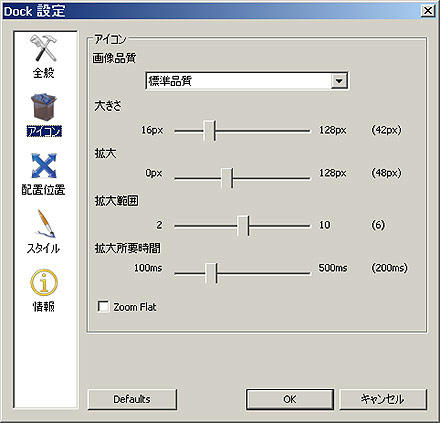Screen dimensions: 440x423
Task: Open 情報 via yellow info icon
Action: (x=44, y=282)
